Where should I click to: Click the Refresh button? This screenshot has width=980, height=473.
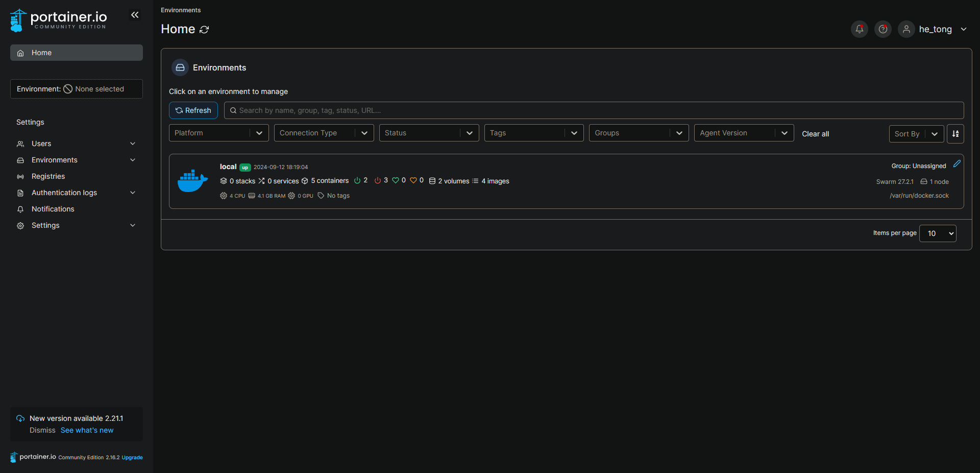point(193,110)
